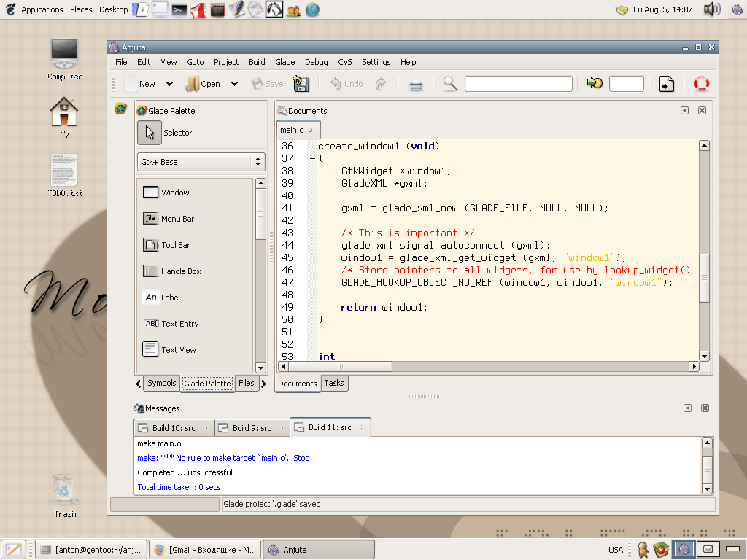
Task: Select the Text View widget
Action: 169,349
